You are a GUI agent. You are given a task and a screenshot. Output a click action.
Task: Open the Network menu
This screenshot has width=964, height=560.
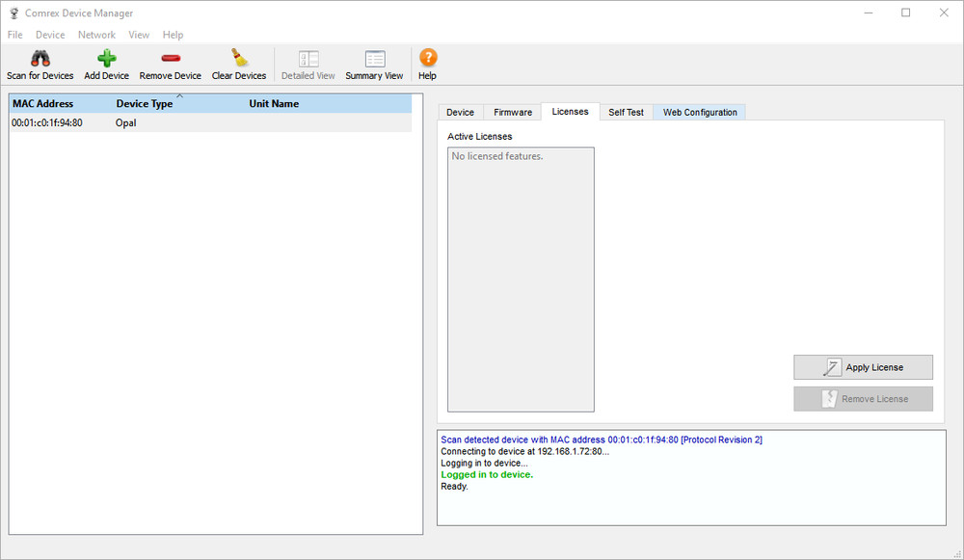pyautogui.click(x=96, y=35)
